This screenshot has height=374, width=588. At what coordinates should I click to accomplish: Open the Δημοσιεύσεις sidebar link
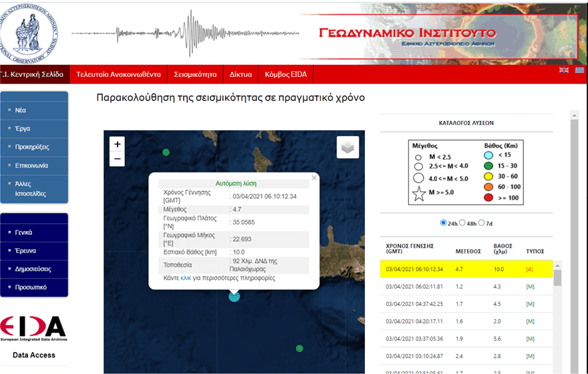(33, 268)
